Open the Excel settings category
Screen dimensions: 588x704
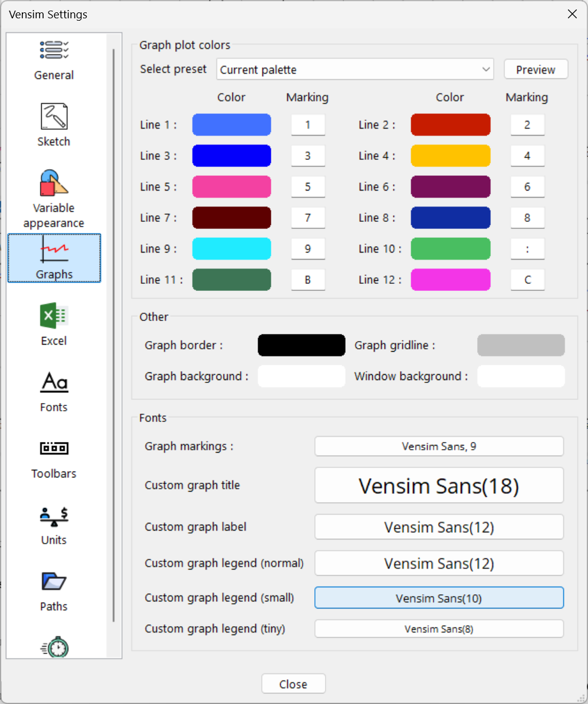(x=54, y=325)
